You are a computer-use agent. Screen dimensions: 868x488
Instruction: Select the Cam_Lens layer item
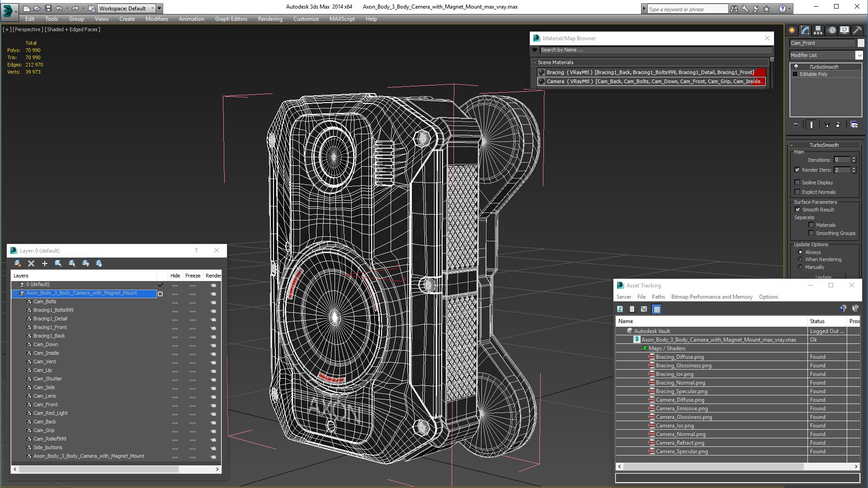click(x=44, y=396)
